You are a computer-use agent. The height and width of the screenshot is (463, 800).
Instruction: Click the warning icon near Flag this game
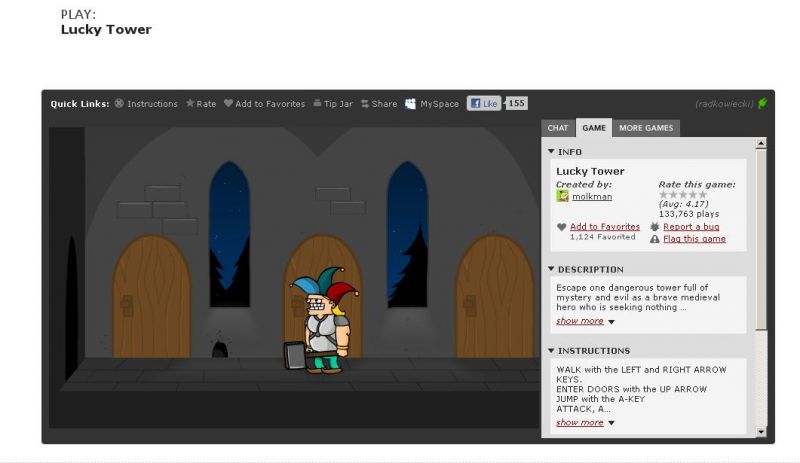pyautogui.click(x=655, y=239)
